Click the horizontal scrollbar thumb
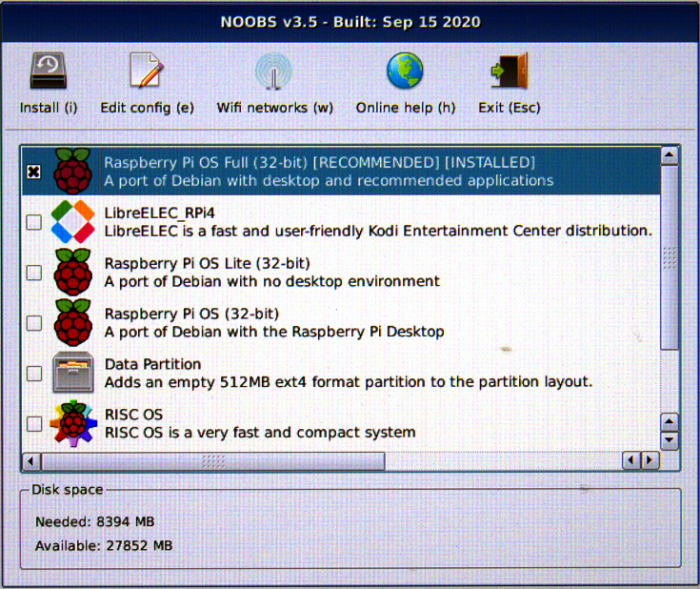The image size is (700, 589). [x=213, y=460]
